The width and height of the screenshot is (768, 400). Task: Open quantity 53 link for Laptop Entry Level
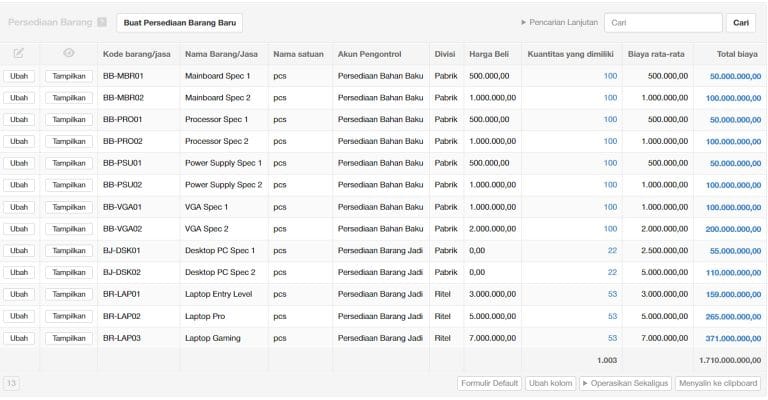point(612,294)
